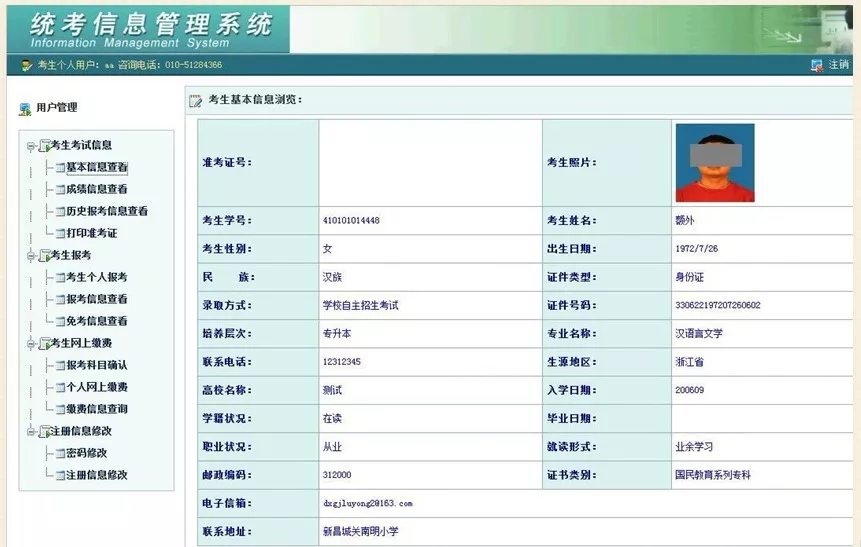Click the 生源地区 value 浙江省

pos(689,362)
